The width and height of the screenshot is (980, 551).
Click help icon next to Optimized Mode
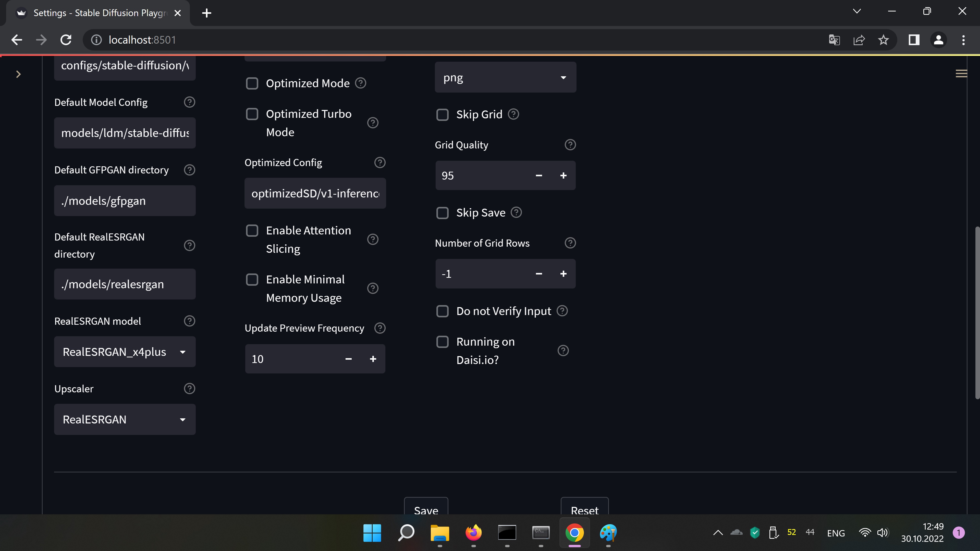[x=360, y=83]
